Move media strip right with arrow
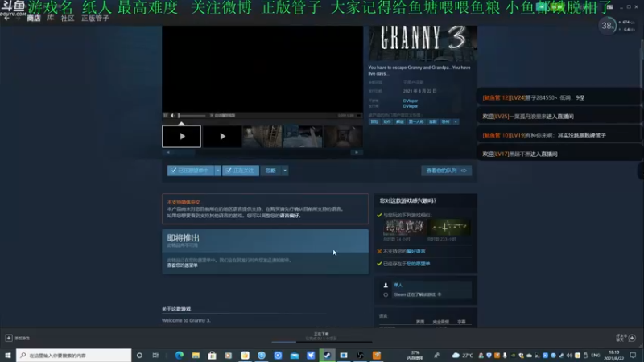 [357, 152]
